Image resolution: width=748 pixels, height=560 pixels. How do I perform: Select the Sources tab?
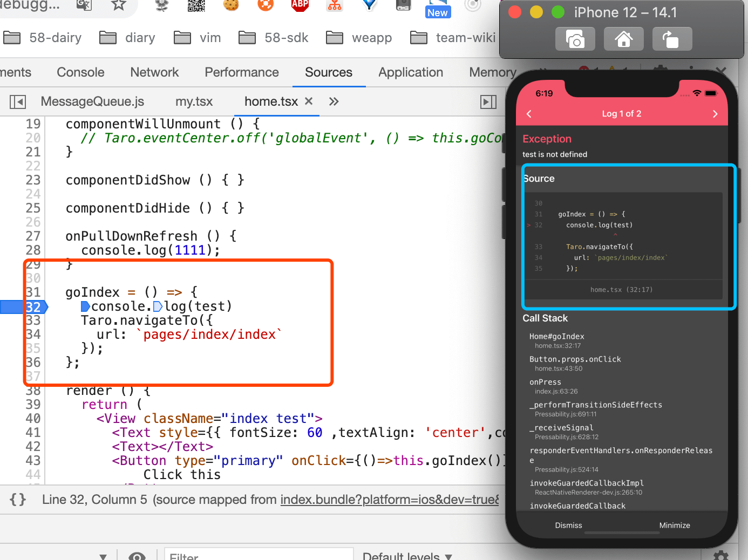tap(329, 72)
